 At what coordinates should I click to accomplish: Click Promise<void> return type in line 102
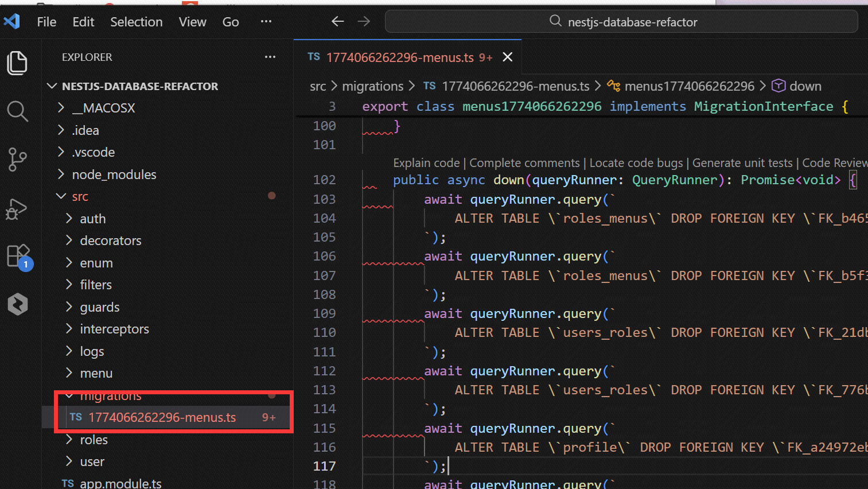click(x=791, y=180)
